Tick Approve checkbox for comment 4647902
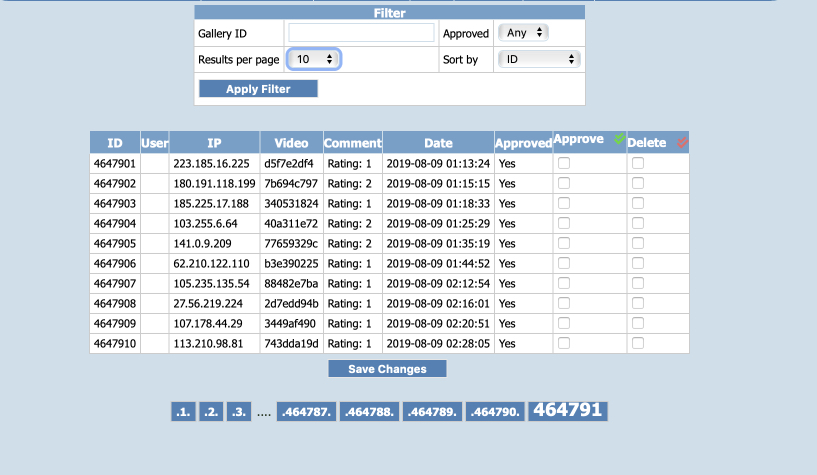 (x=564, y=183)
